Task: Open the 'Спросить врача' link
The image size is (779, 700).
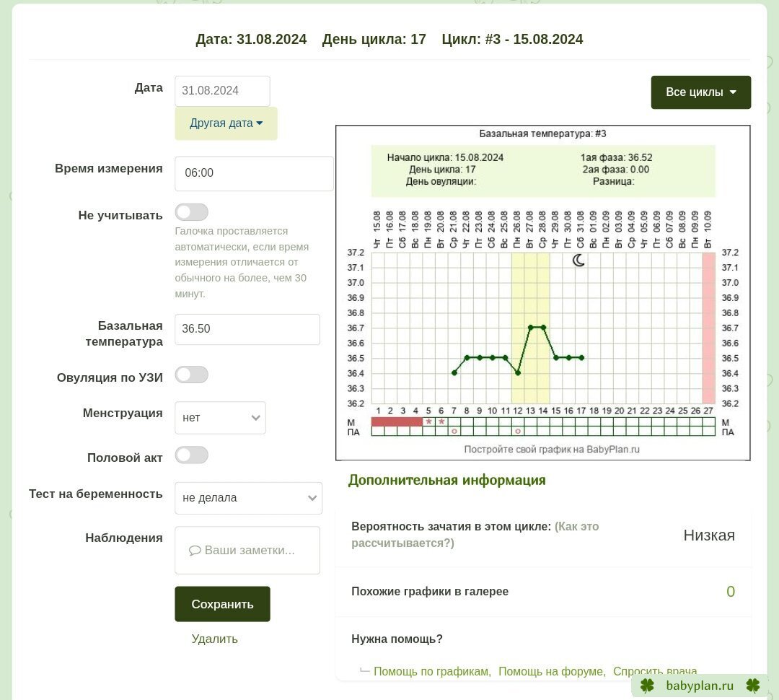Action: point(655,671)
